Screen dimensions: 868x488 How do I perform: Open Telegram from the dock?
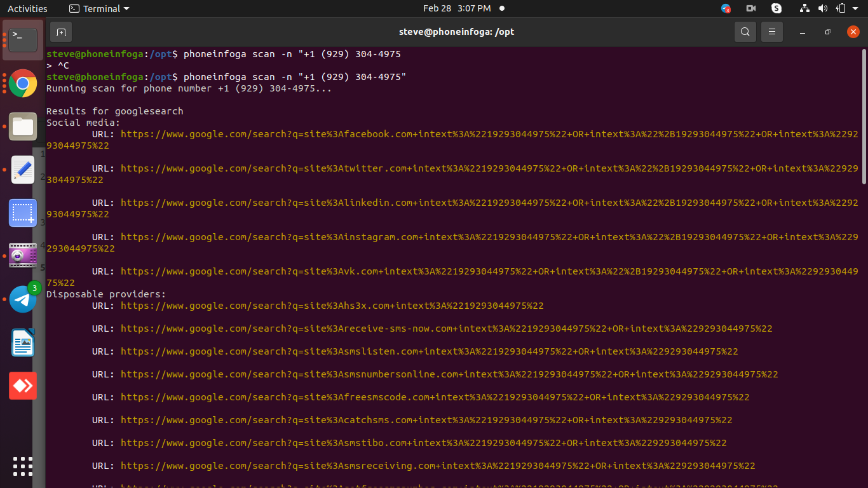(23, 299)
